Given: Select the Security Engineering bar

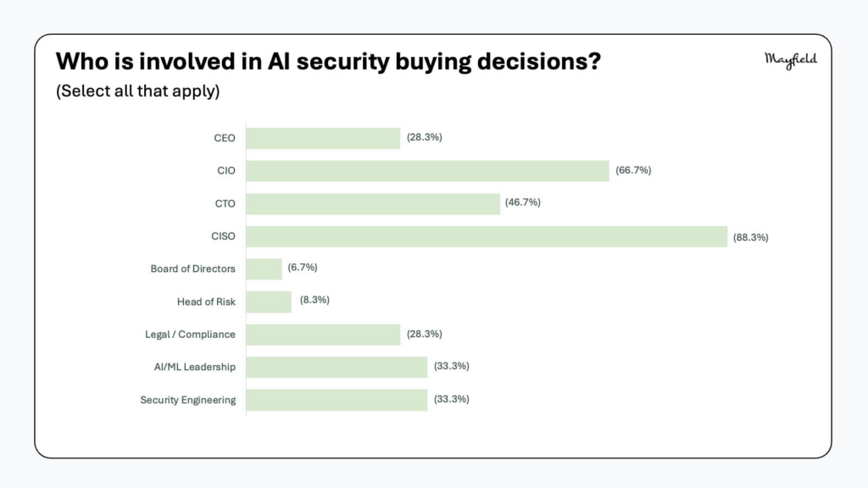Looking at the screenshot, I should [337, 400].
